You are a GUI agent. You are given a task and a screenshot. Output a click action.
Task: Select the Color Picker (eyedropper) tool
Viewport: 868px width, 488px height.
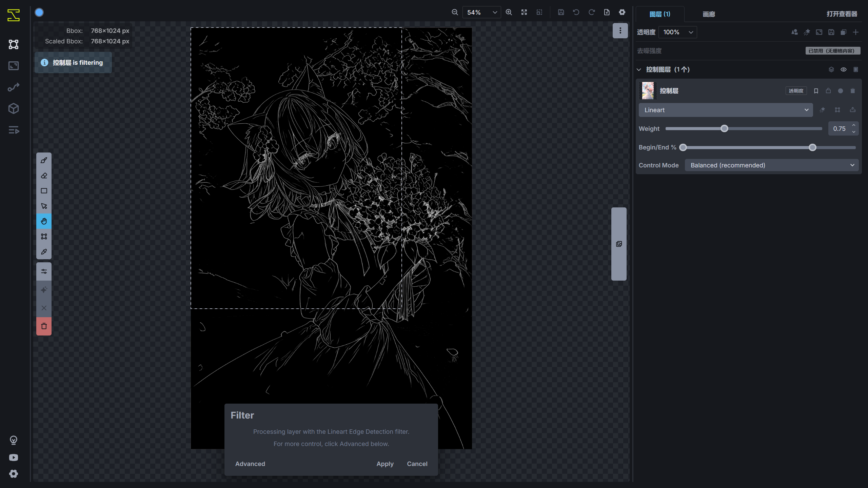click(44, 251)
